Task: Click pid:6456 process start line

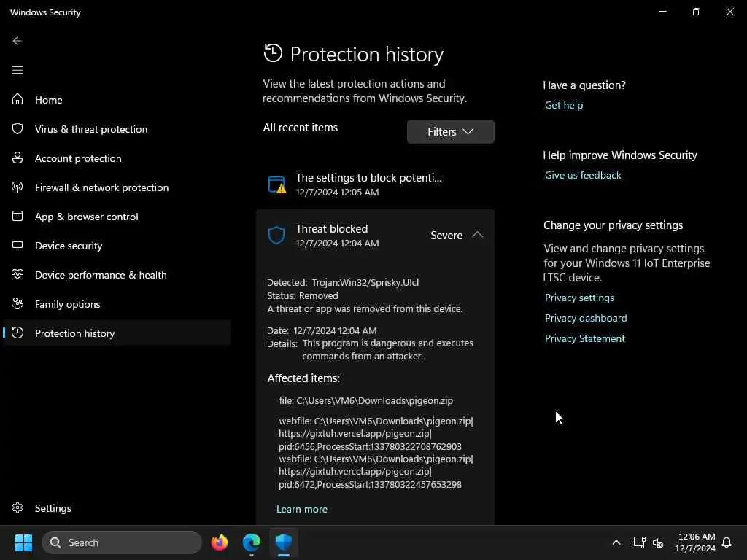Action: tap(370, 447)
